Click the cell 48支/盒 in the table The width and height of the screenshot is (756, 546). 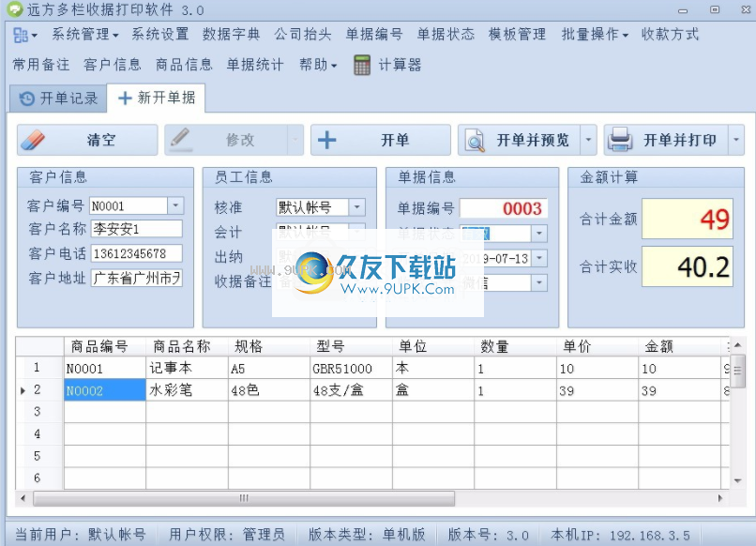[x=352, y=390]
